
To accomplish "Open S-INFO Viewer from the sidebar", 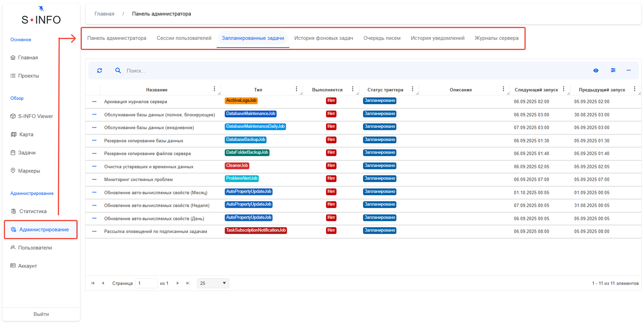I will coord(35,116).
